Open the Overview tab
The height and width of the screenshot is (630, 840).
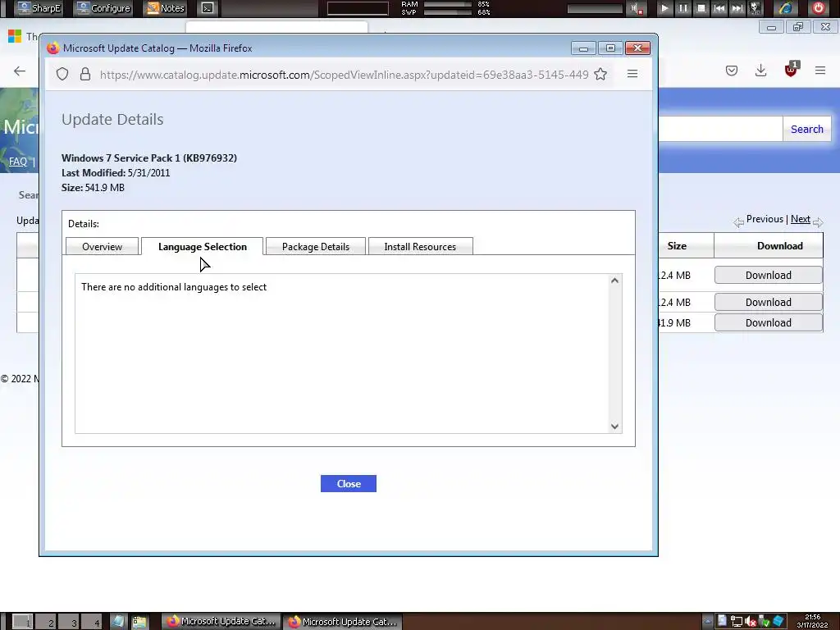point(102,246)
